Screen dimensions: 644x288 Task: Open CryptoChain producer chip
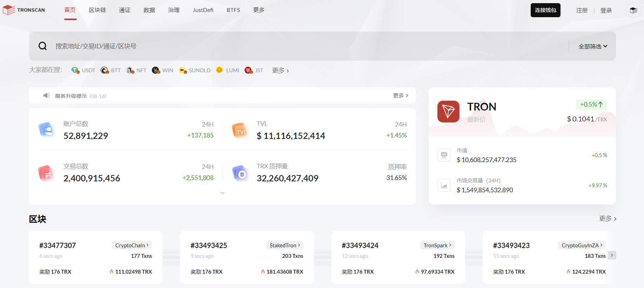(132, 245)
